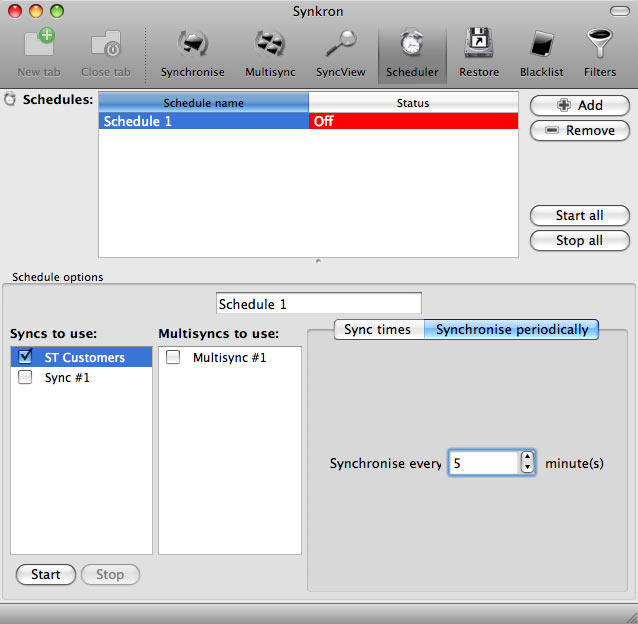Open the Restore disk icon
Viewport: 638px width, 624px height.
[x=479, y=53]
